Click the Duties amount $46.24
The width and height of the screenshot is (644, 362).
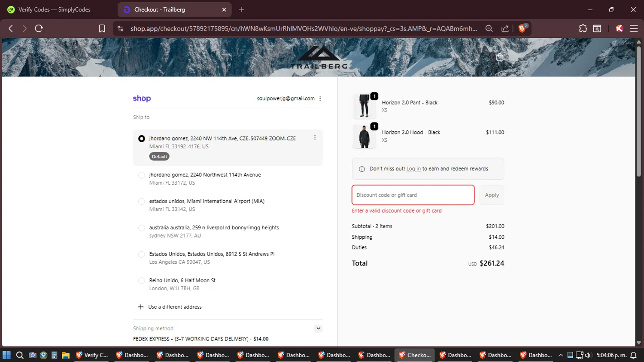(496, 247)
